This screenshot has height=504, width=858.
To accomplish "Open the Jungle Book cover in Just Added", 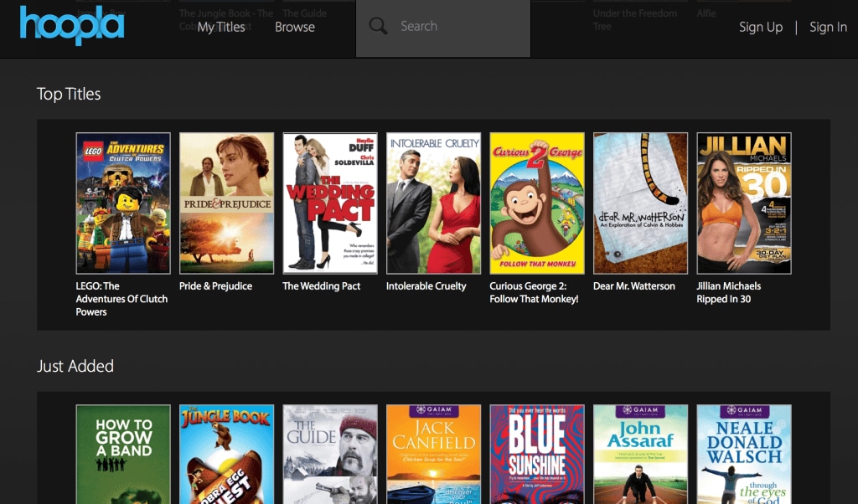I will pyautogui.click(x=226, y=455).
